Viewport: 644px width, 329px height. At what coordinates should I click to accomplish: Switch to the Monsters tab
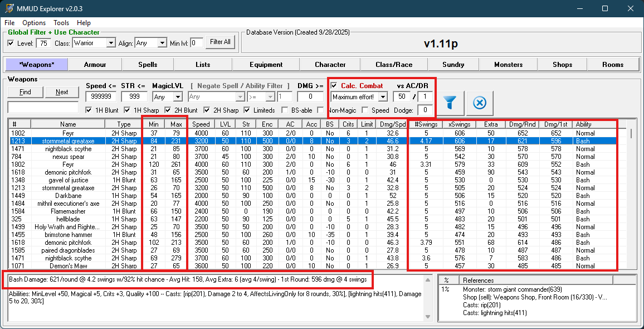(x=508, y=65)
